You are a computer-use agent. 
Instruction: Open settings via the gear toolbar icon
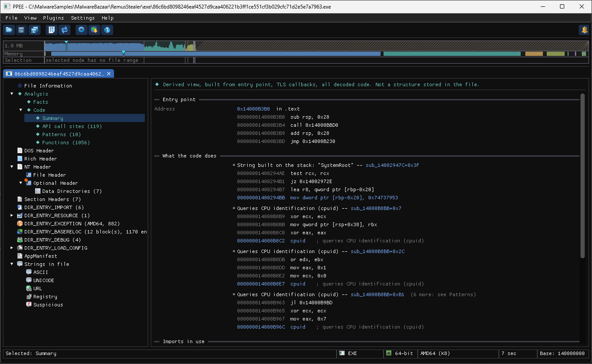(x=81, y=30)
